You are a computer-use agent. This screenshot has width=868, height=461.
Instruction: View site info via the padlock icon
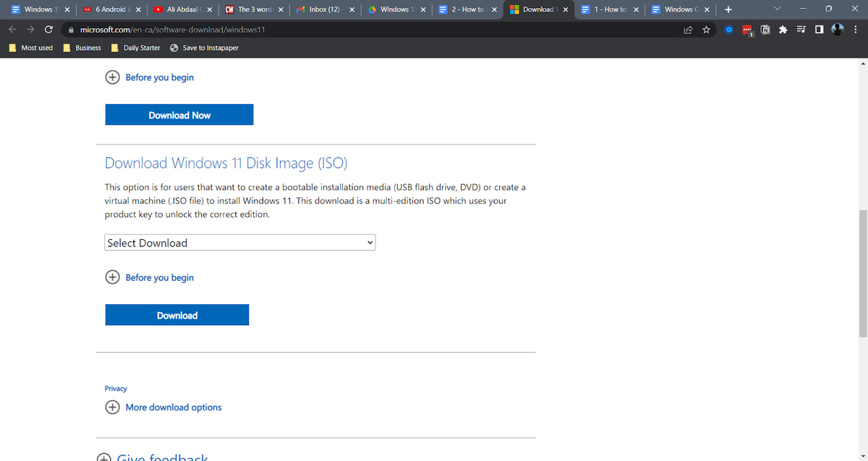[72, 30]
